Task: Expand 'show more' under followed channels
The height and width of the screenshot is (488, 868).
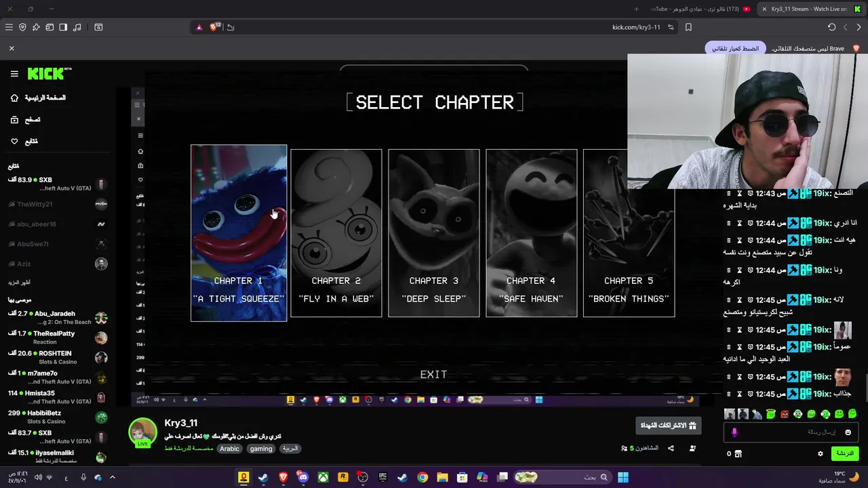Action: (x=19, y=282)
